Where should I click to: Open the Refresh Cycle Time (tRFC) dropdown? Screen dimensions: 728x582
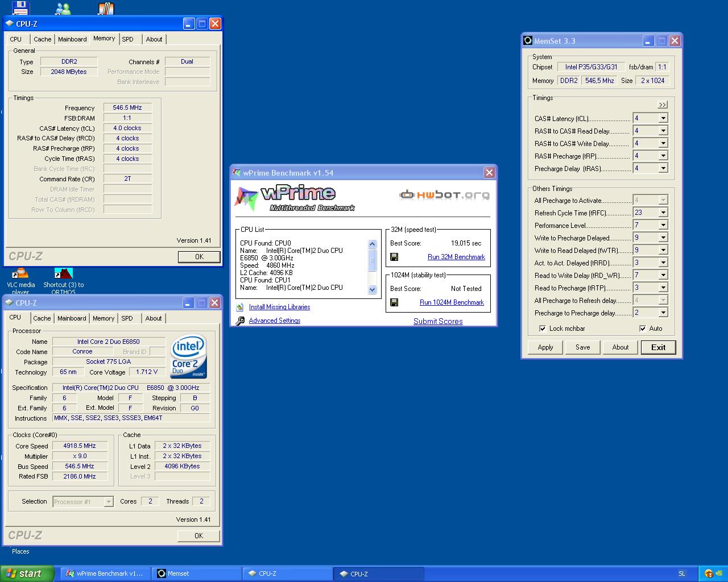(663, 213)
